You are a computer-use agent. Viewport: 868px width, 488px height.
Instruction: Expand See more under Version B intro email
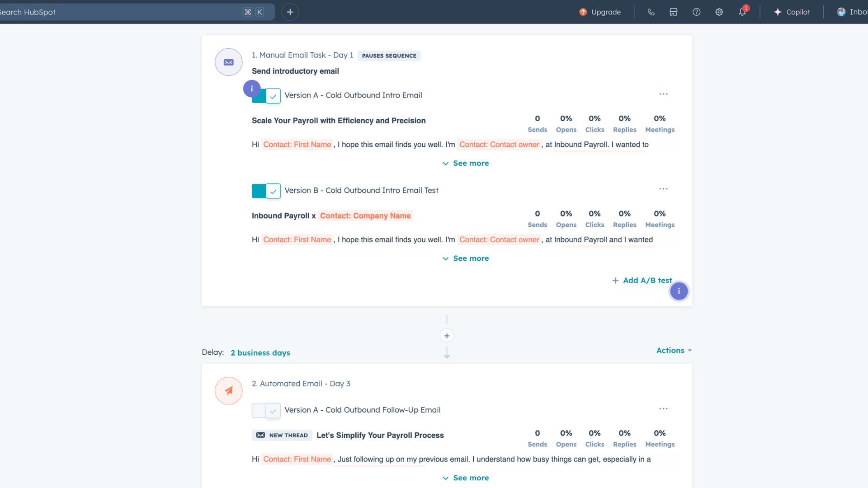point(466,258)
